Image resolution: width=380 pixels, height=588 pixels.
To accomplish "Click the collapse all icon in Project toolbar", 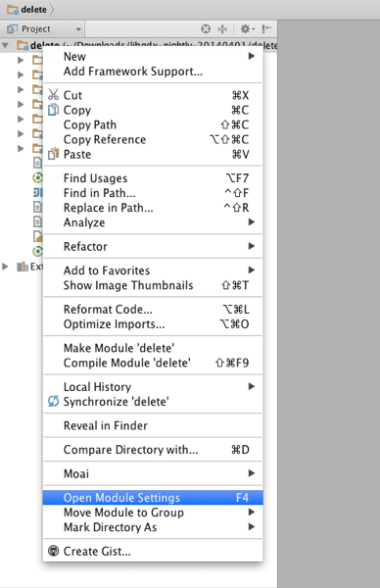I will coord(222,28).
